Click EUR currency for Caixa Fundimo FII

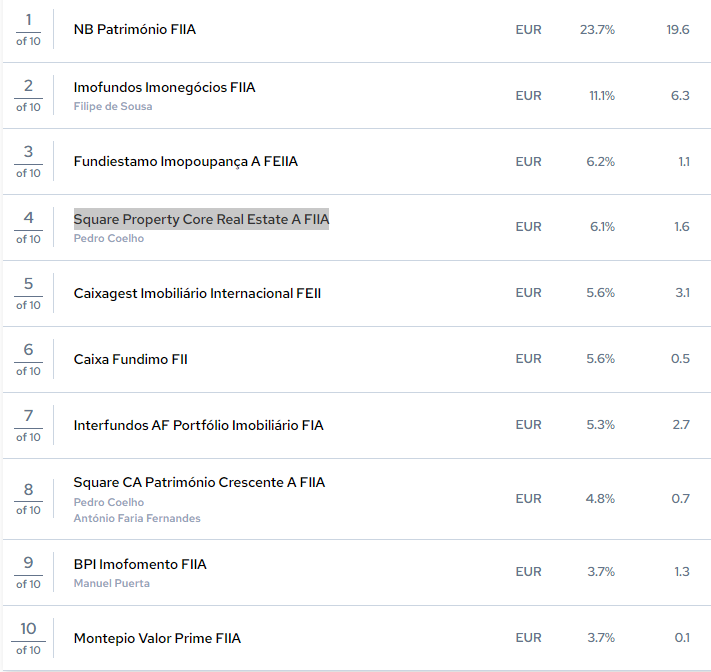pyautogui.click(x=528, y=360)
